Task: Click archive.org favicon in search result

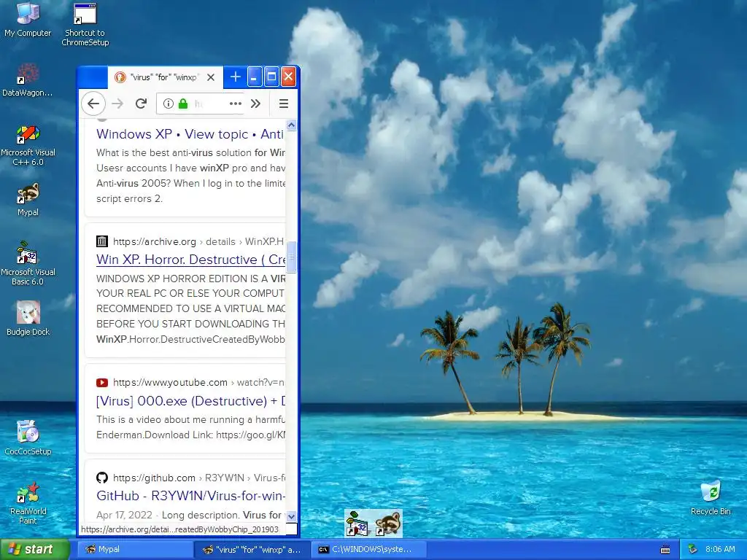Action: pyautogui.click(x=102, y=241)
